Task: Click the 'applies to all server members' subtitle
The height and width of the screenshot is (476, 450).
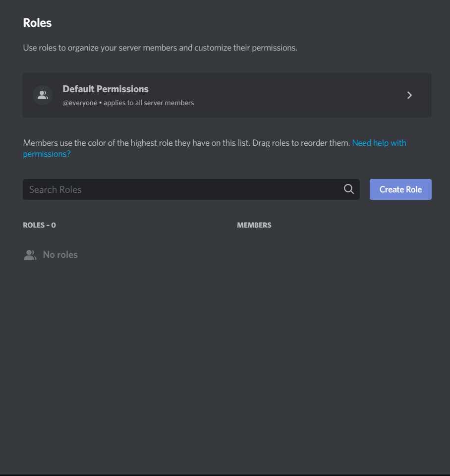Action: point(149,103)
